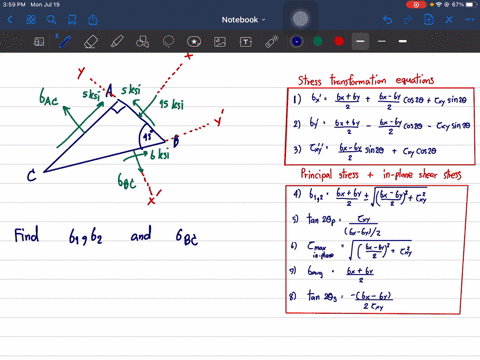Tap the '15 ksi' label on the diagram
The image size is (480, 360).
point(171,104)
